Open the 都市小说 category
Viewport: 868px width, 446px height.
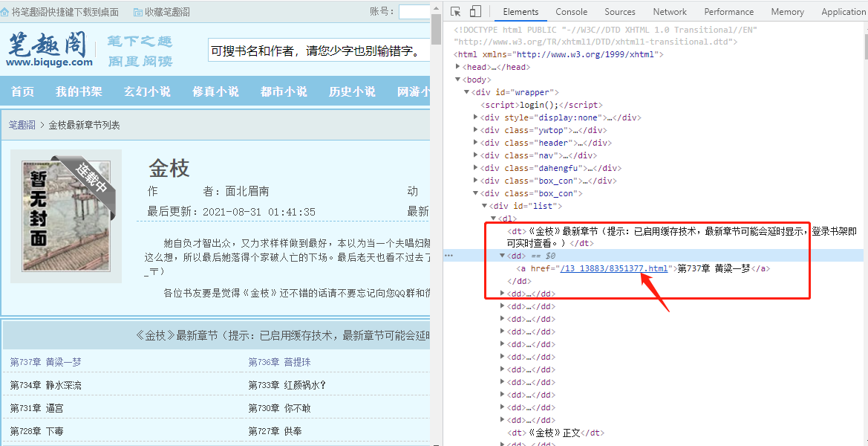coord(284,91)
